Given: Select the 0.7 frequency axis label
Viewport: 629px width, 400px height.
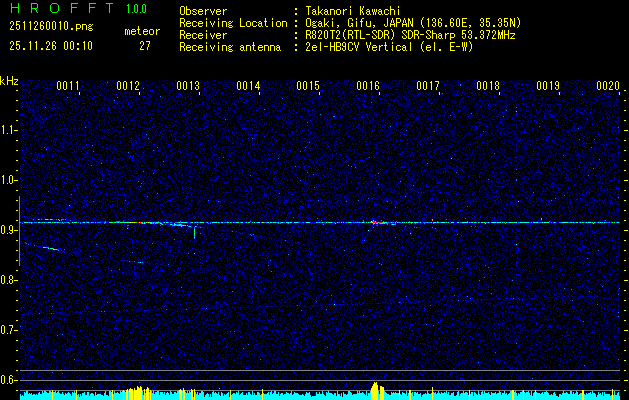Looking at the screenshot, I should (x=9, y=330).
